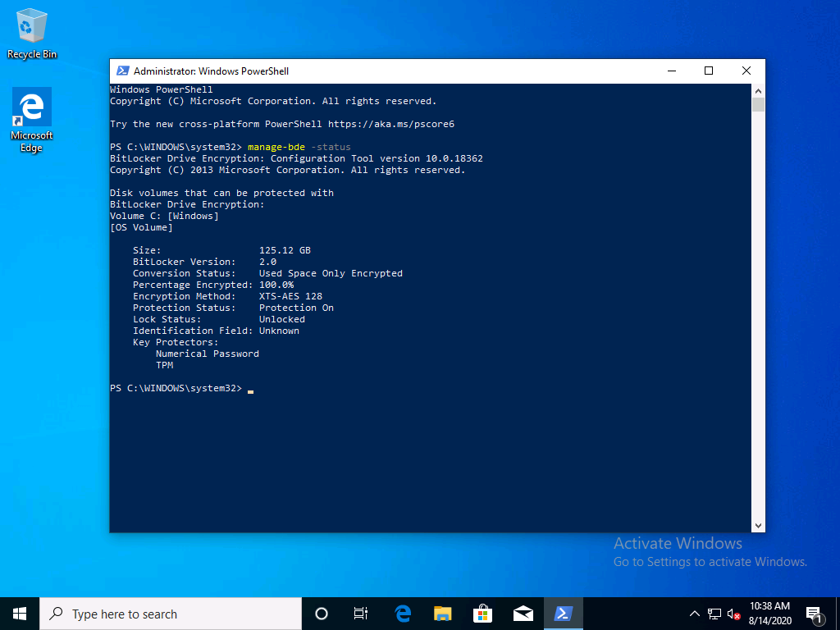Click the Administrator: Windows PowerShell title
840x630 pixels.
point(211,71)
